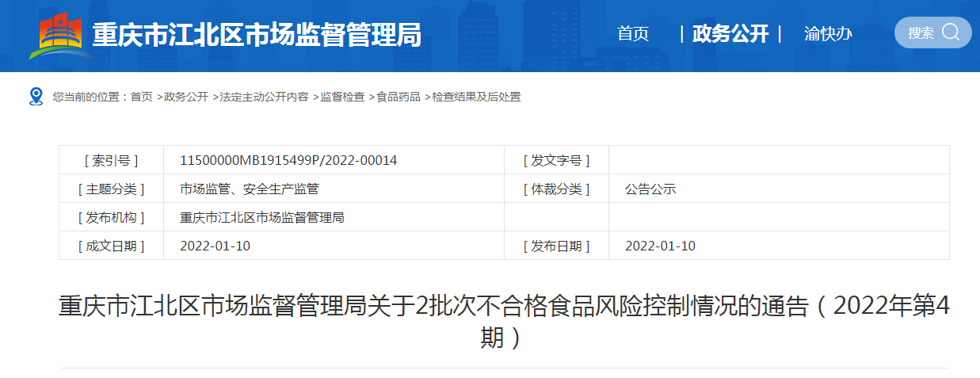Open the 首页 navigation menu item
980x378 pixels.
coord(633,33)
